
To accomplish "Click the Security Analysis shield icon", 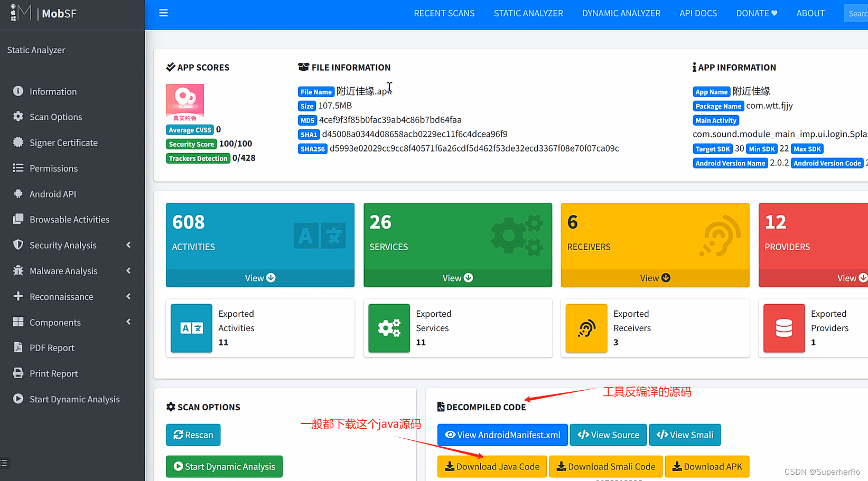I will [x=18, y=245].
